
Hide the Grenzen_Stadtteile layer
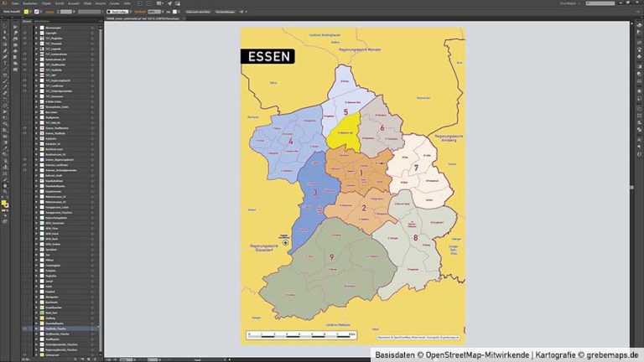tap(24, 133)
